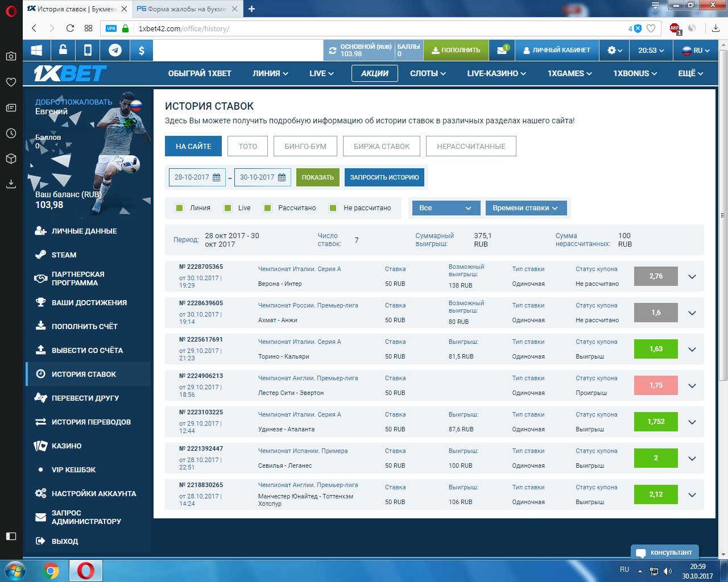Open the settings gear in site header
Viewport: 728px width, 582px height.
coord(614,51)
